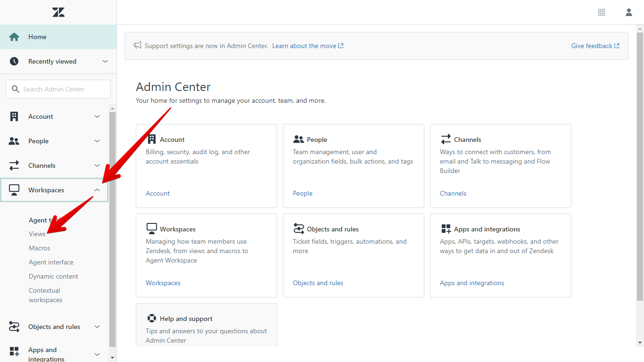Open Macros under Workspaces
Viewport: 644px width, 362px height.
point(40,248)
